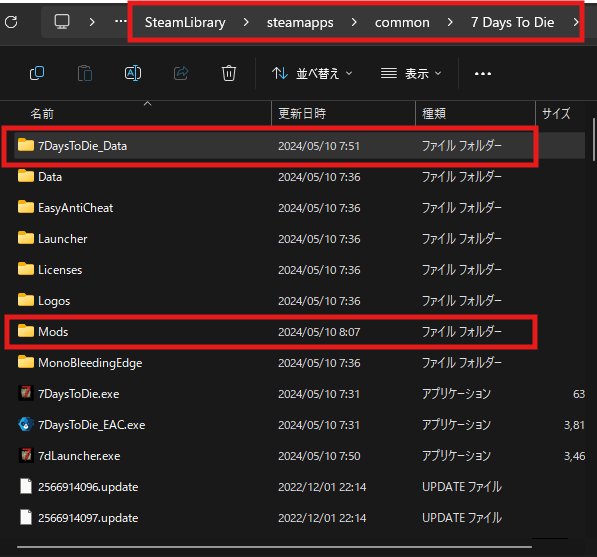Click the 7dLauncher.exe date 2024/05/10 7:50

tap(319, 456)
